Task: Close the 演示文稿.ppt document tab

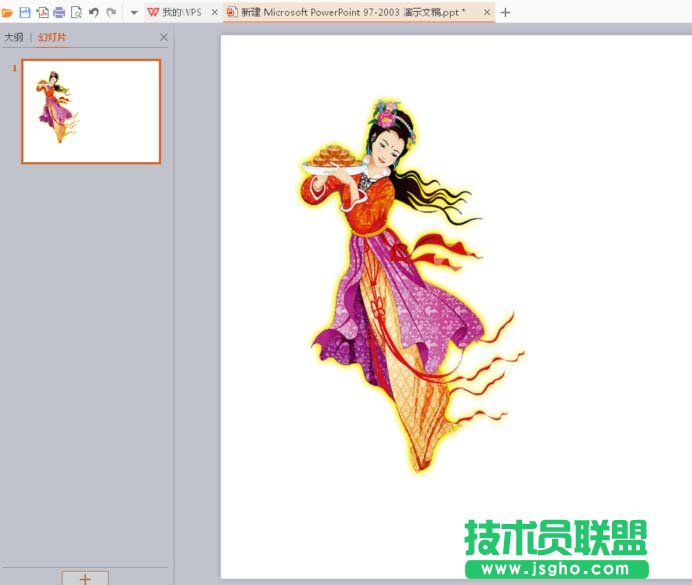Action: (x=486, y=12)
